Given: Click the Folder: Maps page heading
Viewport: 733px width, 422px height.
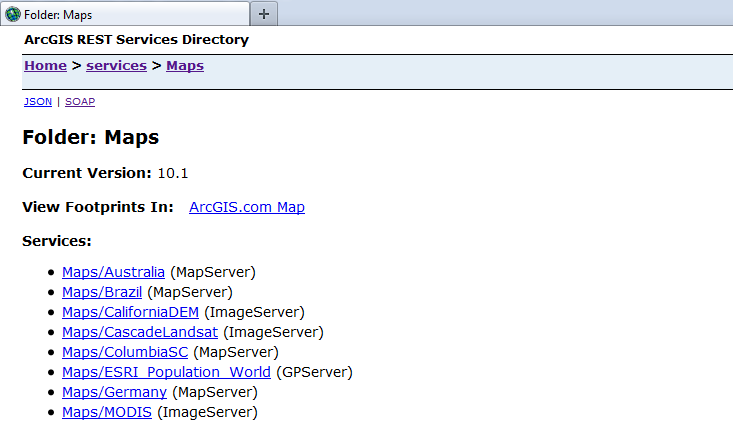Looking at the screenshot, I should pyautogui.click(x=91, y=137).
